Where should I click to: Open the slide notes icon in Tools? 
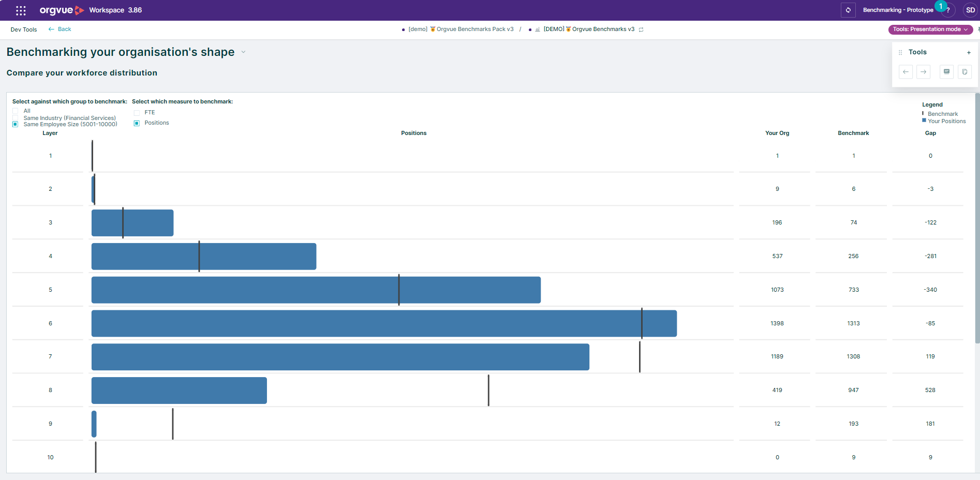coord(946,72)
